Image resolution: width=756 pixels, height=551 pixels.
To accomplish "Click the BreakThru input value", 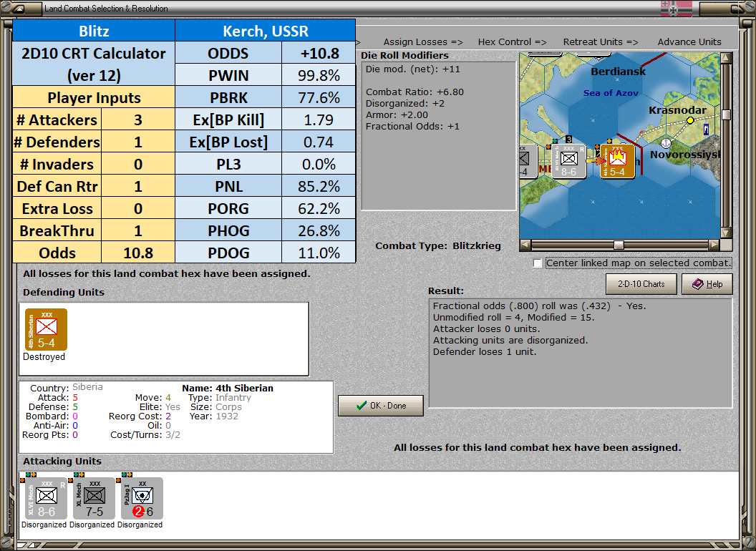I will click(138, 230).
